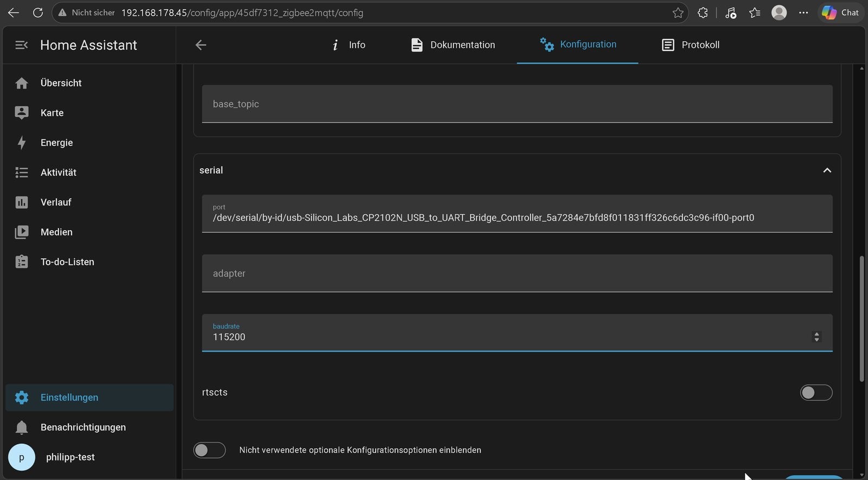The width and height of the screenshot is (868, 480).
Task: Open Einstellungen
Action: pyautogui.click(x=90, y=398)
